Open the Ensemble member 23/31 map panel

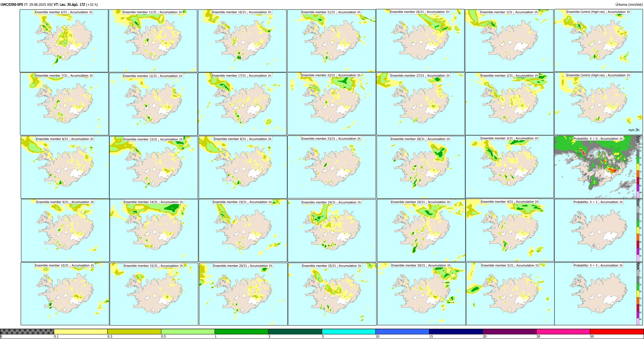pos(332,167)
